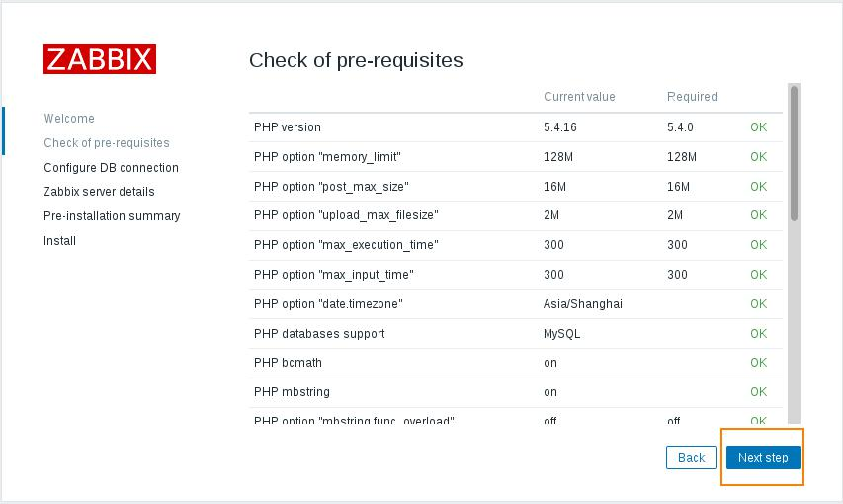Go to Pre-installation summary step
This screenshot has height=504, width=843.
[112, 216]
